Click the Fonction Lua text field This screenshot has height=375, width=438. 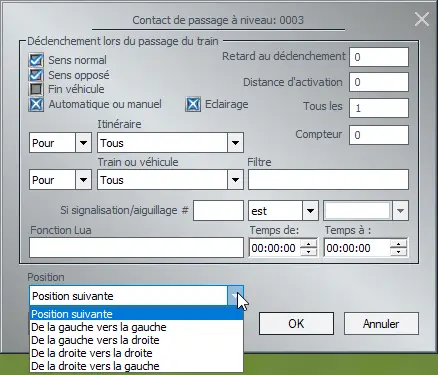[136, 247]
